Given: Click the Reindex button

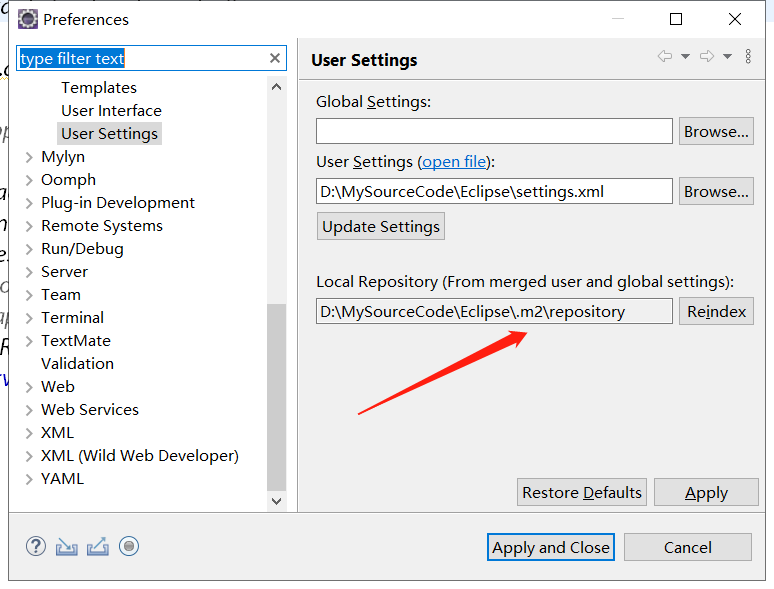Looking at the screenshot, I should click(716, 311).
